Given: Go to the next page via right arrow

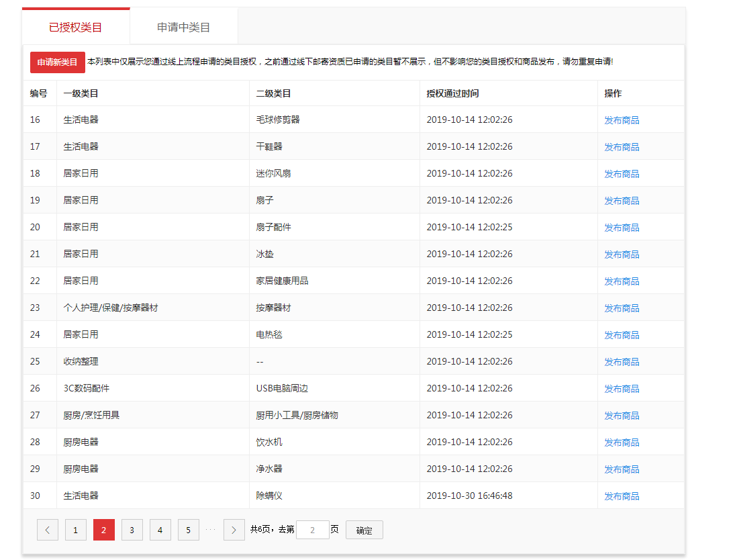Looking at the screenshot, I should click(x=234, y=530).
